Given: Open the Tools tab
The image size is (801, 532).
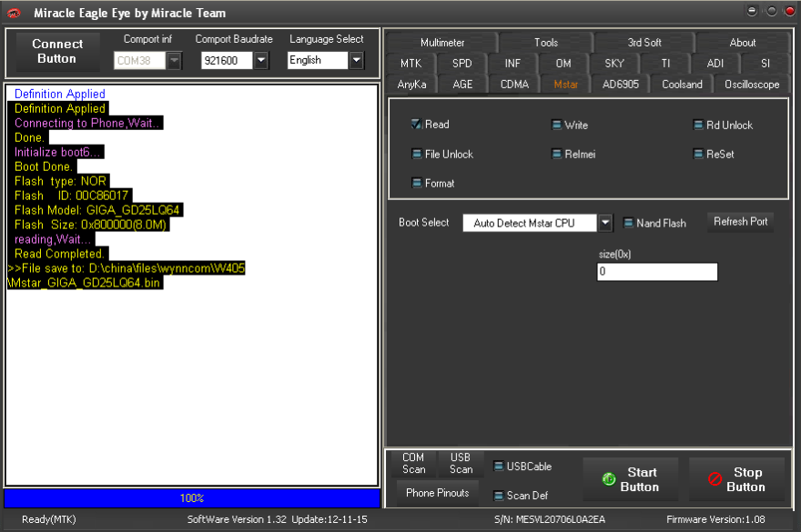Looking at the screenshot, I should 545,43.
